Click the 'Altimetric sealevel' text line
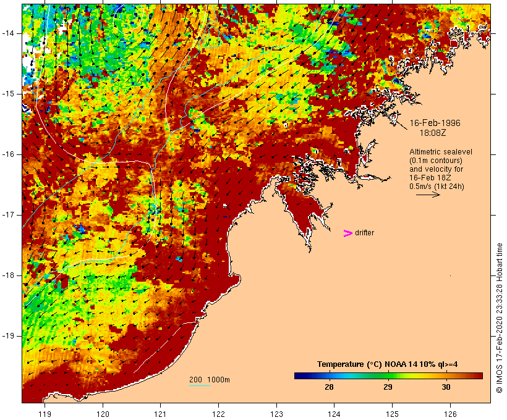The image size is (507, 420). pos(441,152)
